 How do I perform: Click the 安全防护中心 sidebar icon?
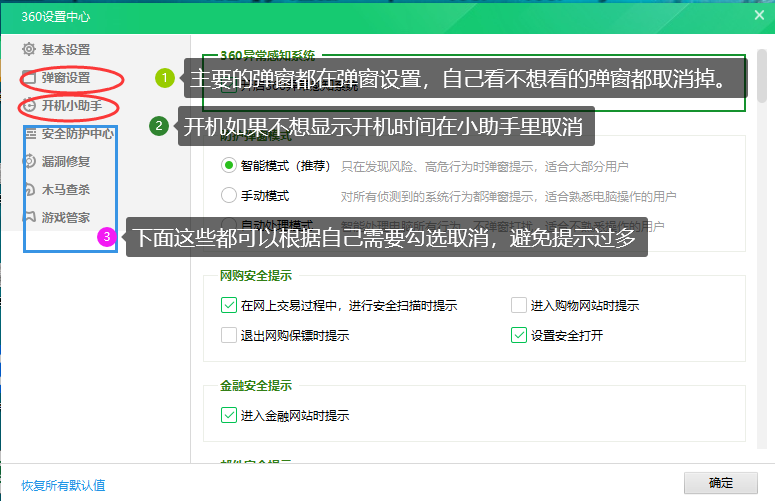[x=31, y=133]
